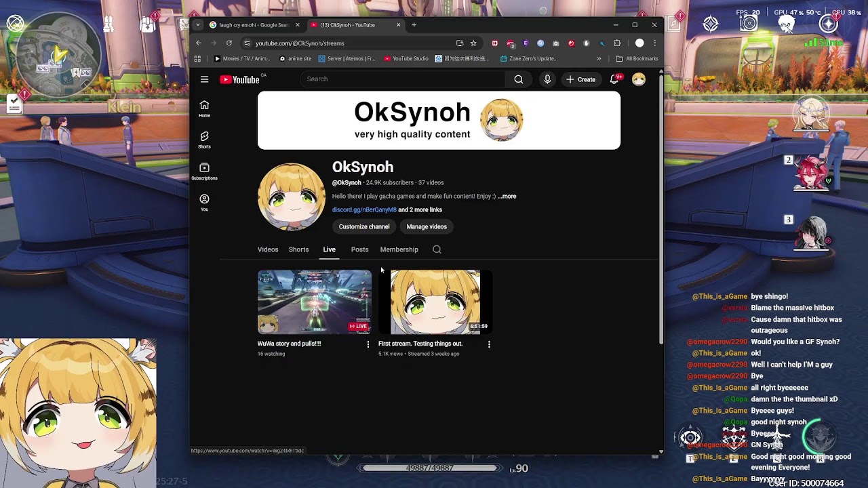This screenshot has width=868, height=488.
Task: Open the Chrome apps grid in the bookmarks bar
Action: pos(197,59)
